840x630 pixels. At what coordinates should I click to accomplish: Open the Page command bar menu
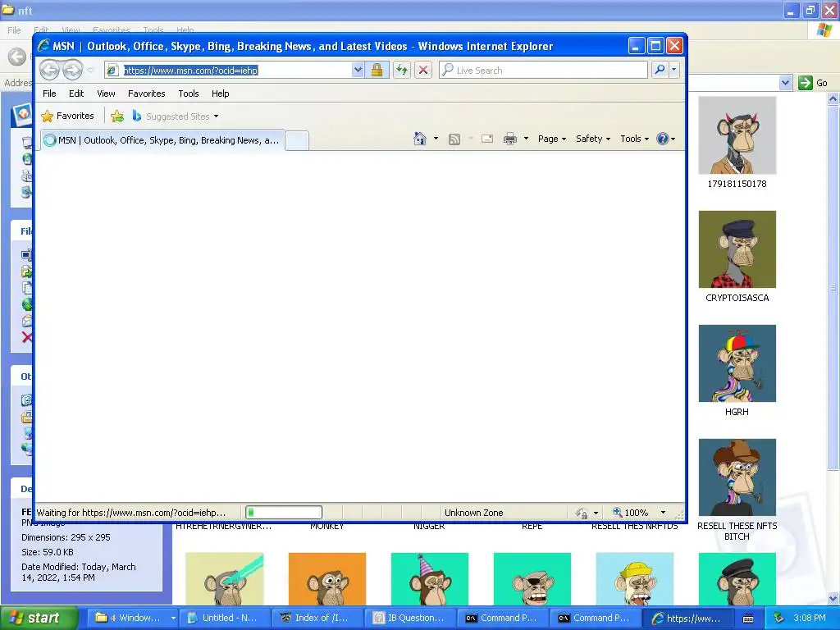coord(552,139)
